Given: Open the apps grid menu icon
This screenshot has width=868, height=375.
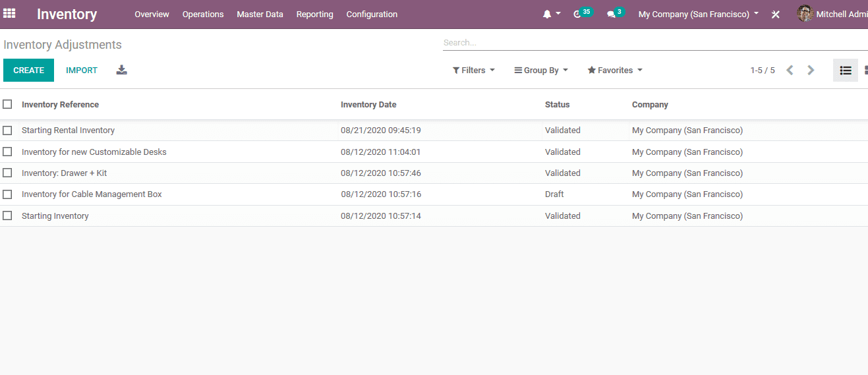Looking at the screenshot, I should pos(9,13).
